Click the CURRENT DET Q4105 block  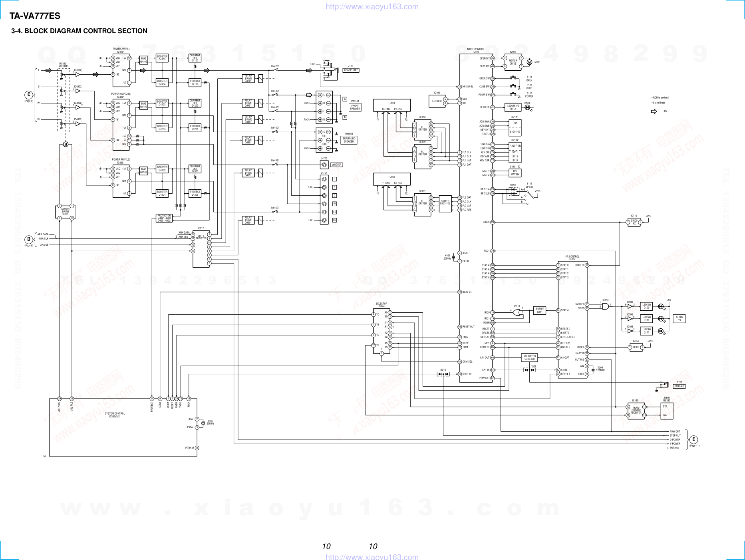click(x=195, y=58)
